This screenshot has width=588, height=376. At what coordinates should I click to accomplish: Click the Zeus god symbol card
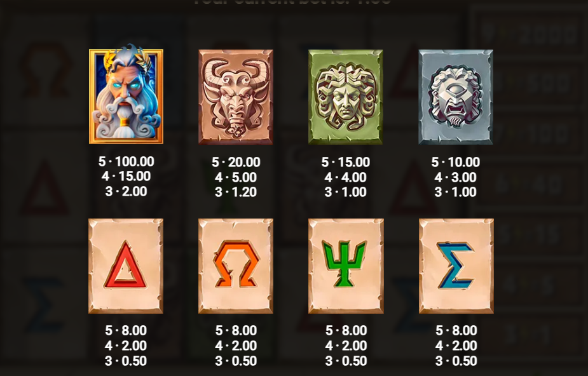126,94
